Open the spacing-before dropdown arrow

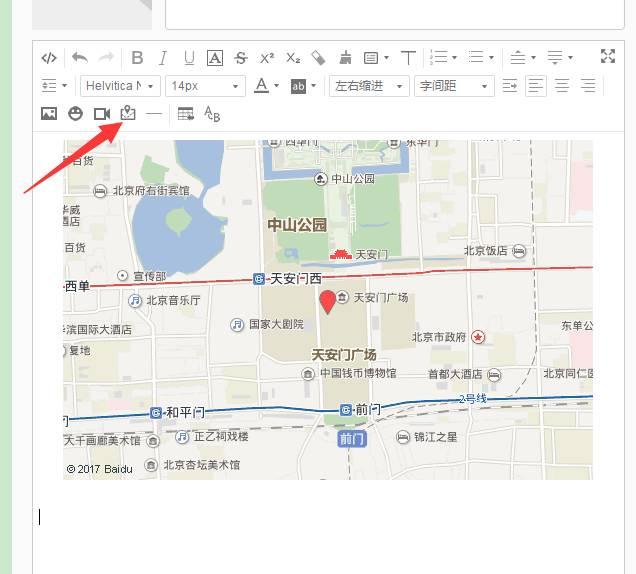point(533,58)
